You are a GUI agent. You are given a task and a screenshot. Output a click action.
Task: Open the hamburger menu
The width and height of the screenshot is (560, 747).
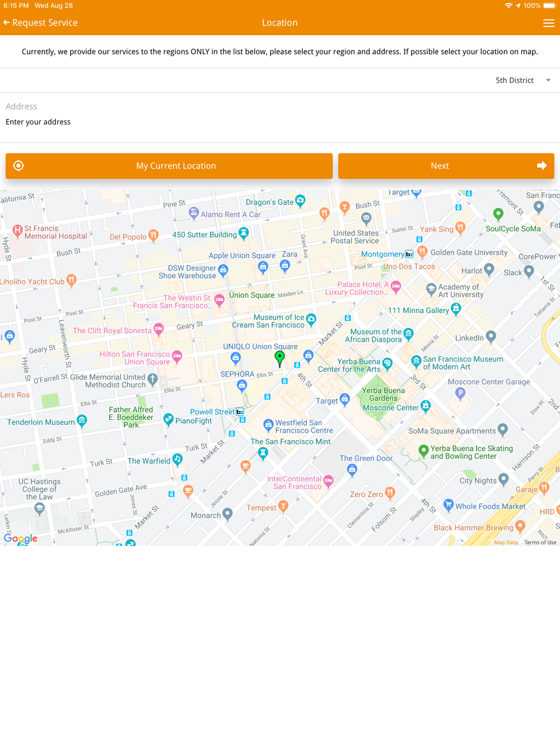tap(549, 23)
